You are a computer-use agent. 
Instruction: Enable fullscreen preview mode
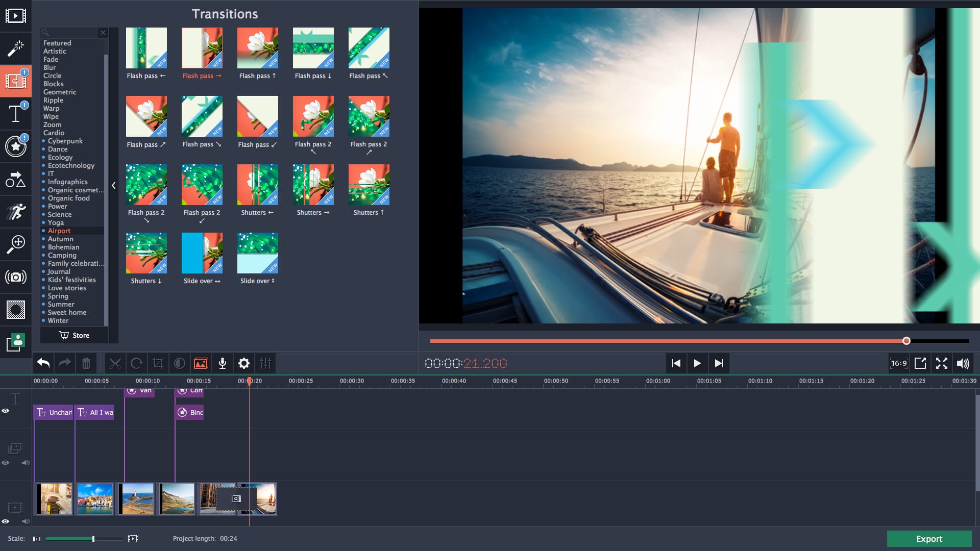click(942, 363)
